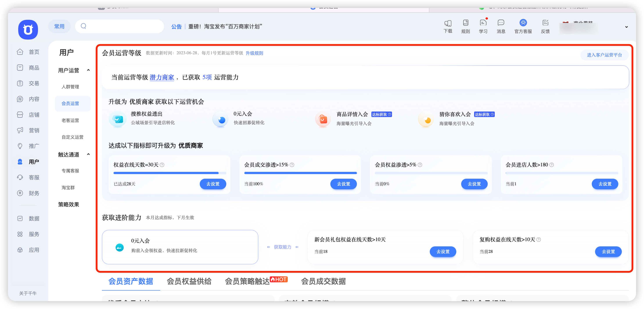Contact 官方客服 via its icon
The width and height of the screenshot is (644, 309).
pos(523,23)
